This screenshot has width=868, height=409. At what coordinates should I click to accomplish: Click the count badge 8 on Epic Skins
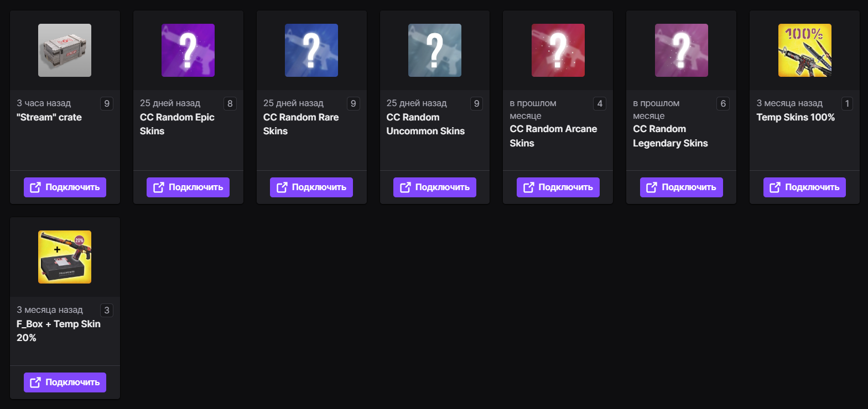click(x=230, y=103)
